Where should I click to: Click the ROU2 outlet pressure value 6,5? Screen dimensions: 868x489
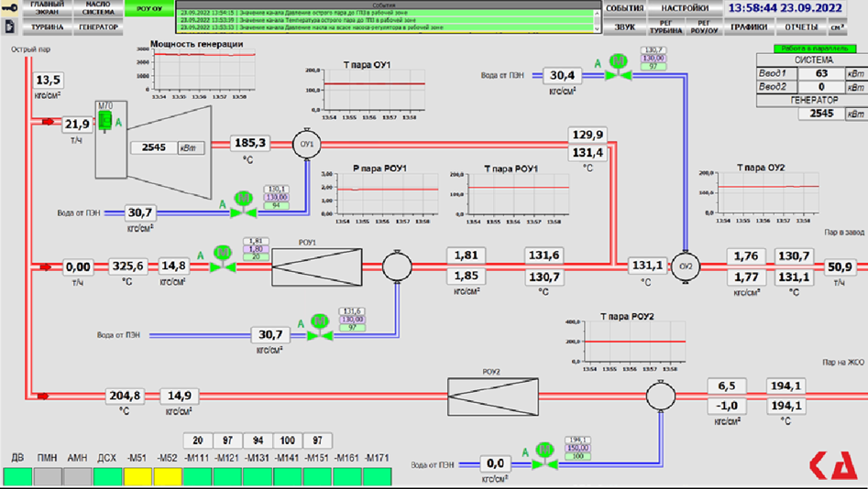tap(726, 386)
